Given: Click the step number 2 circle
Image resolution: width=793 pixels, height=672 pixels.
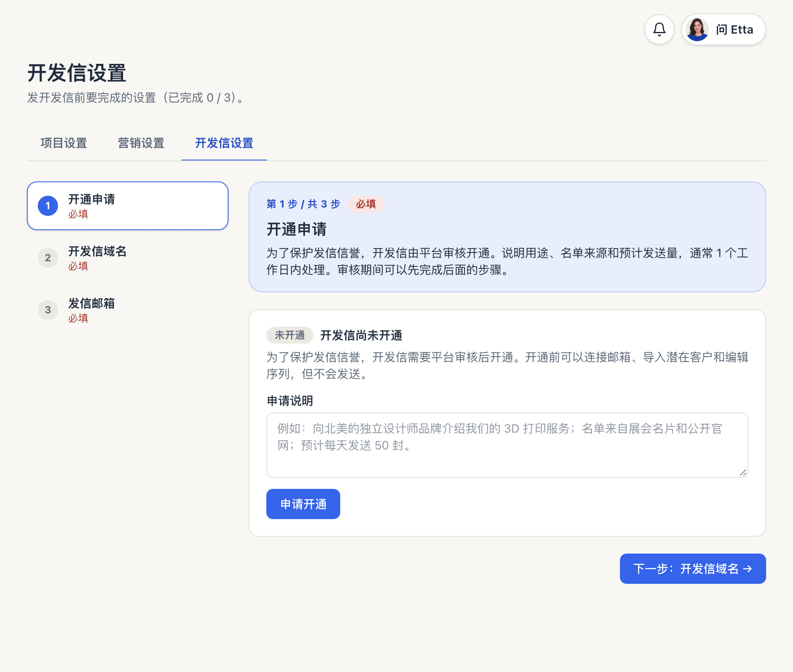Looking at the screenshot, I should 48,258.
